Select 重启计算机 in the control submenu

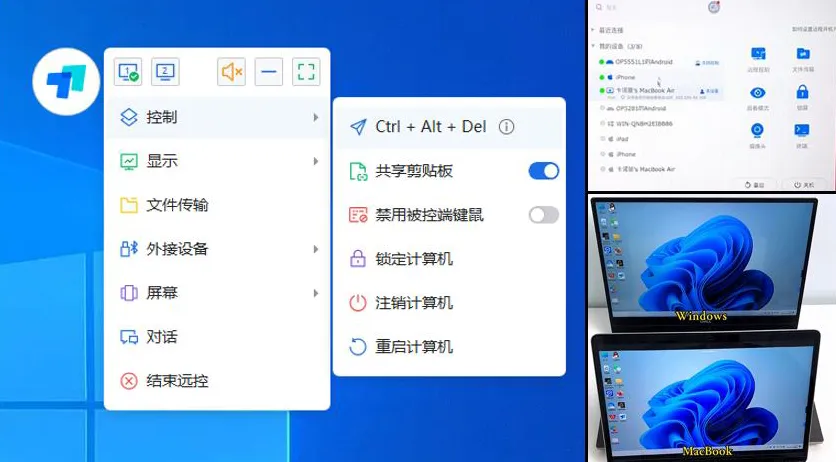point(449,347)
